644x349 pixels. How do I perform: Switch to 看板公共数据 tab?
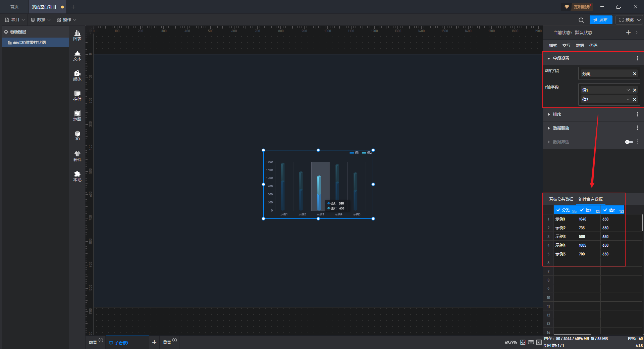point(561,199)
